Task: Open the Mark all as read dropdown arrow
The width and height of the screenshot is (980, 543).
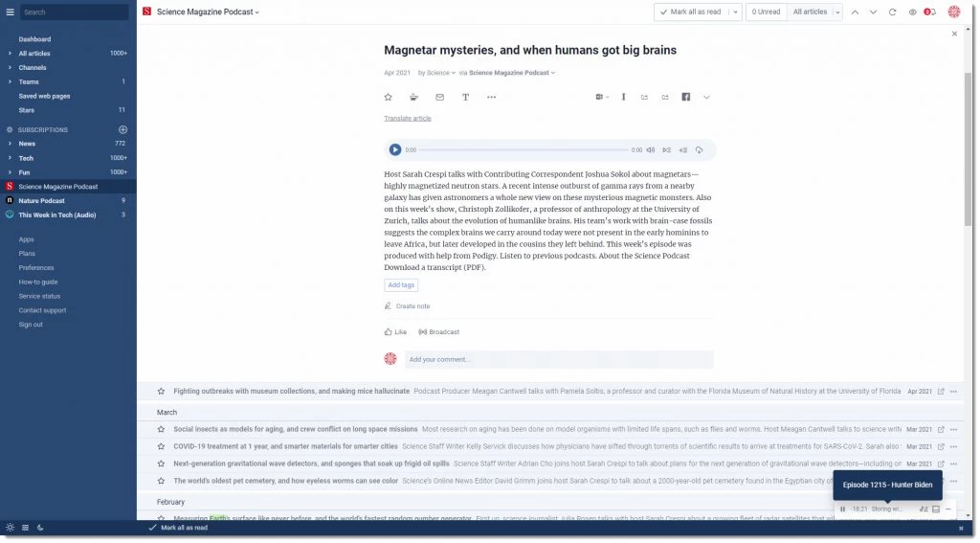Action: pos(736,11)
